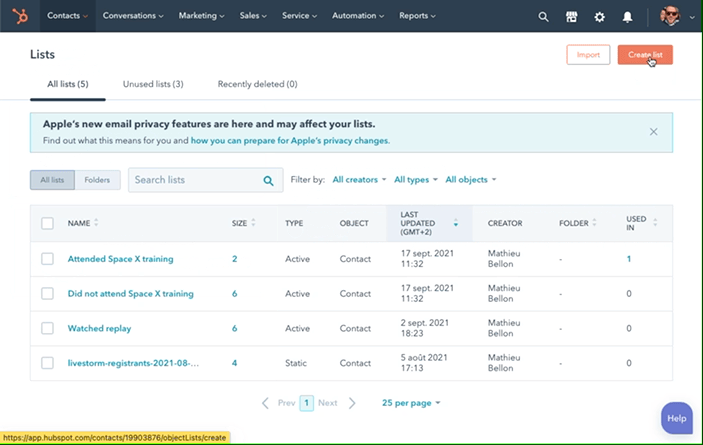
Task: Sort by Used In column arrows
Action: click(655, 223)
